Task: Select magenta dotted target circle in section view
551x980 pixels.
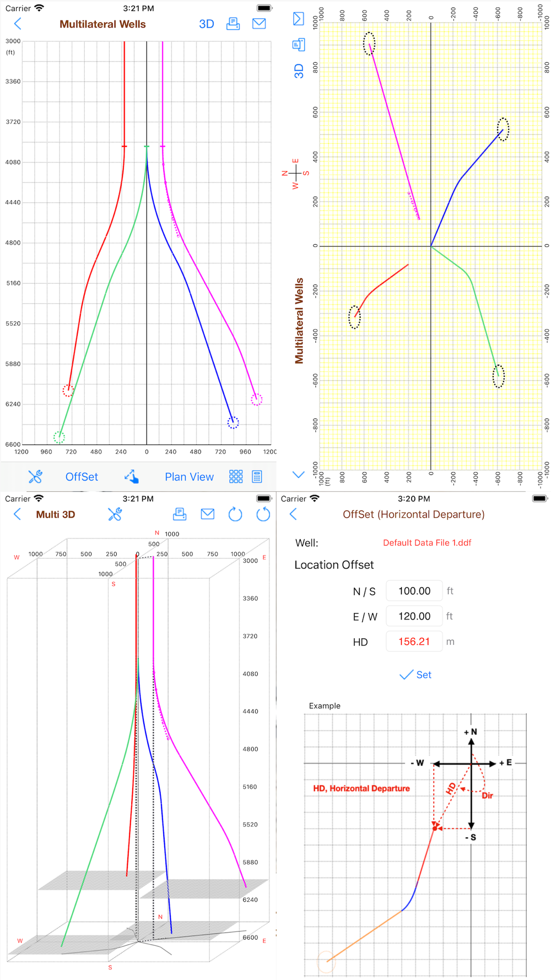Action: pyautogui.click(x=257, y=400)
